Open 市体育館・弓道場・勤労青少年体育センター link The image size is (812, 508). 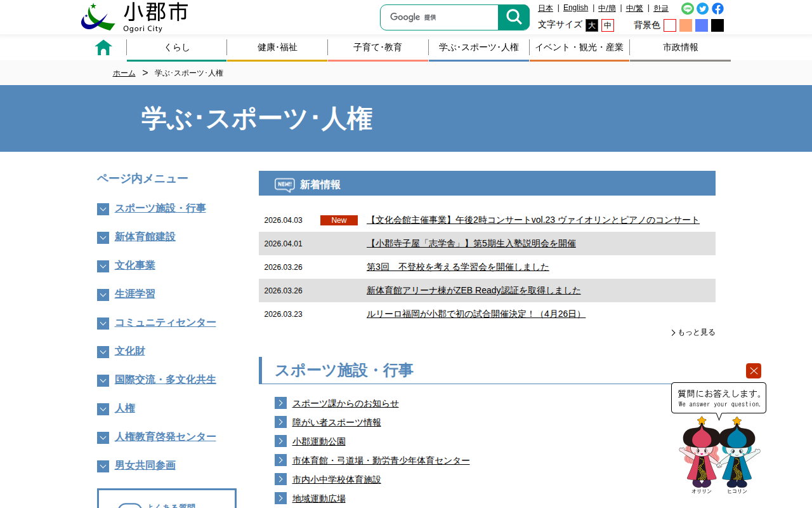(381, 460)
